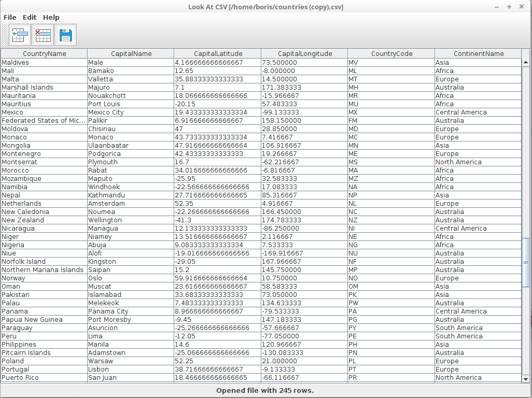Select the latitude 52.35 cell
The image size is (532, 398).
coord(218,204)
